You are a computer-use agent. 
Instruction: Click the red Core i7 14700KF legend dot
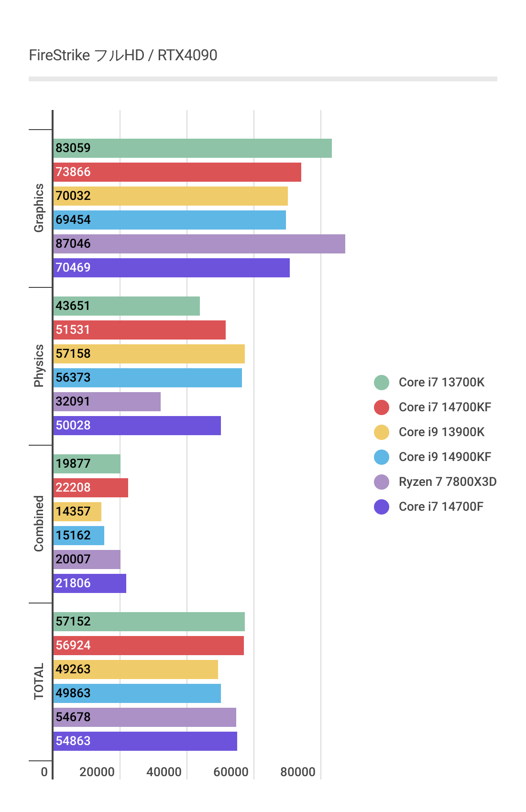(x=382, y=407)
